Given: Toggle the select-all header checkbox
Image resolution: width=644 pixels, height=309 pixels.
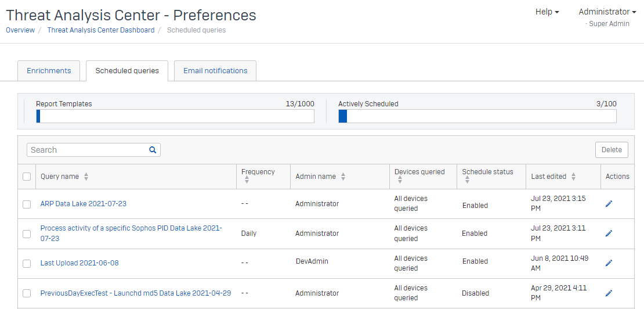Looking at the screenshot, I should [27, 177].
